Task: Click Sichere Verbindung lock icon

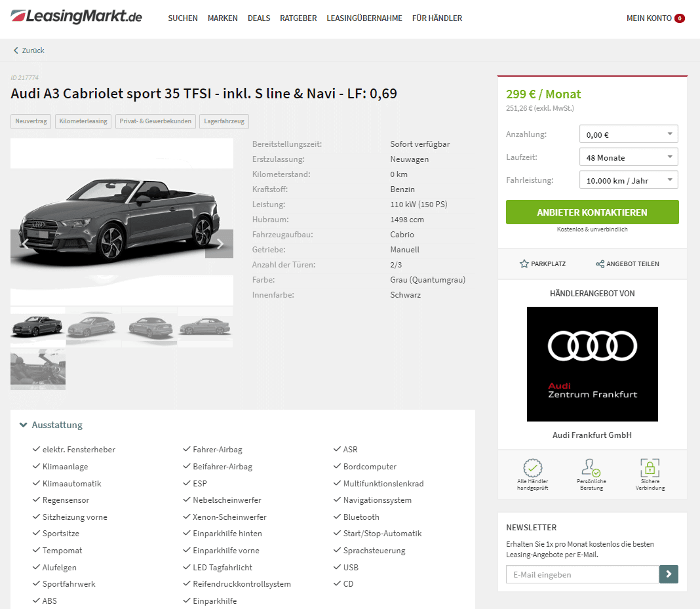Action: [650, 468]
